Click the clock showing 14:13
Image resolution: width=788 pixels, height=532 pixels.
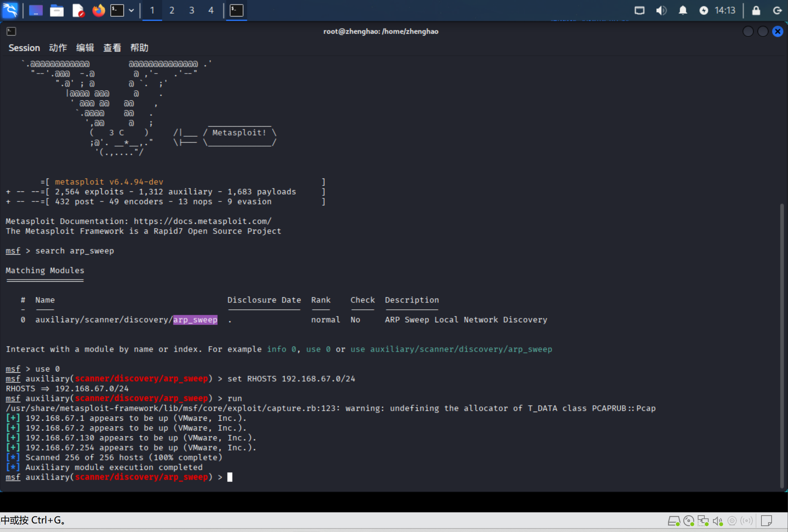coord(725,10)
